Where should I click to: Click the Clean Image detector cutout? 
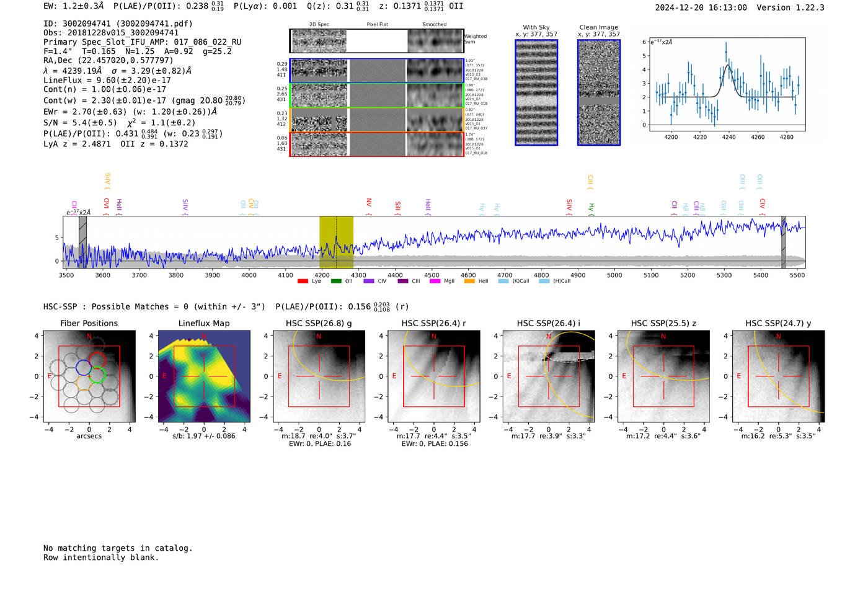coord(599,92)
